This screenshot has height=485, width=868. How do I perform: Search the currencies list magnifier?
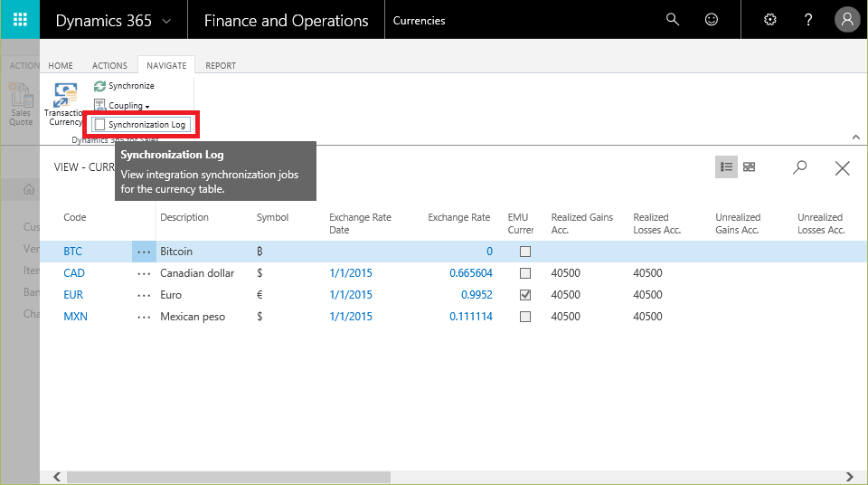pyautogui.click(x=799, y=166)
